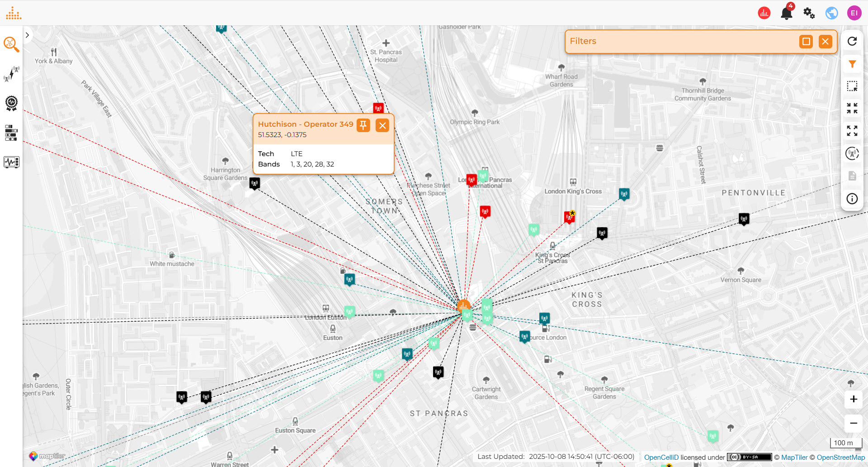Screen dimensions: 868x467
Task: Zoom in the map with plus button
Action: [x=853, y=399]
